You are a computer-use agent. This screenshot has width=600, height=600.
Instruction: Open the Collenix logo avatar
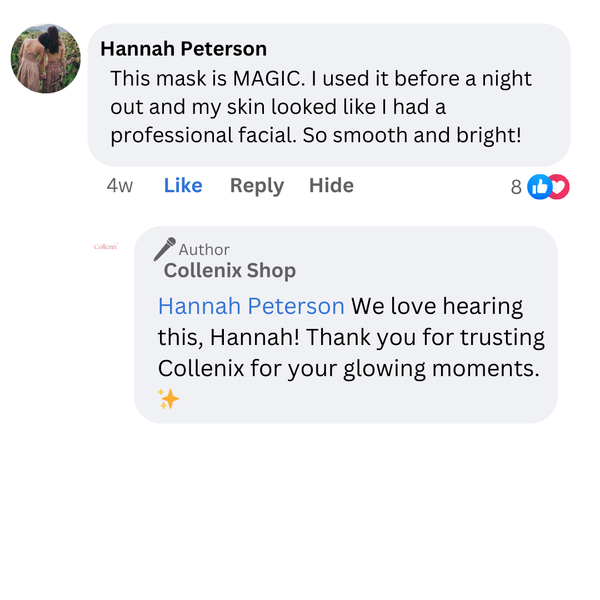coord(106,246)
